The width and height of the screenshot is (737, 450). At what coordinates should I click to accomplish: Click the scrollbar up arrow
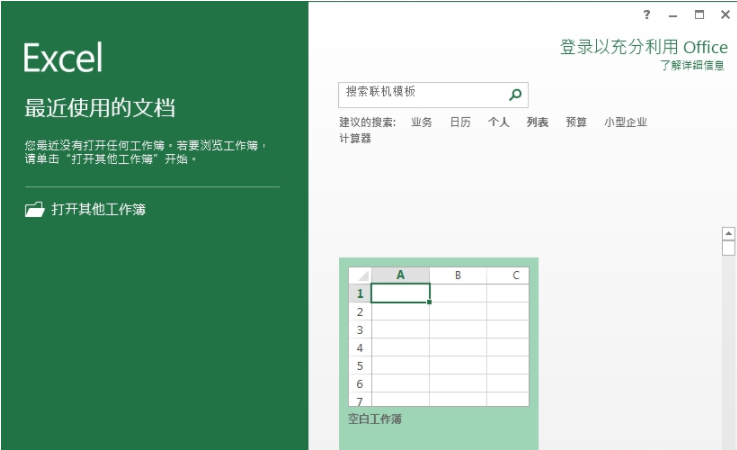point(729,233)
